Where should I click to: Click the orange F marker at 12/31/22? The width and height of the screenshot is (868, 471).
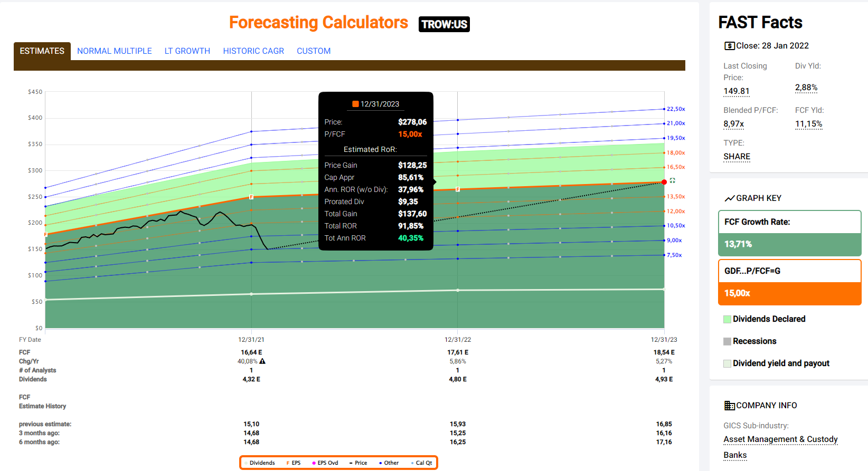point(458,189)
